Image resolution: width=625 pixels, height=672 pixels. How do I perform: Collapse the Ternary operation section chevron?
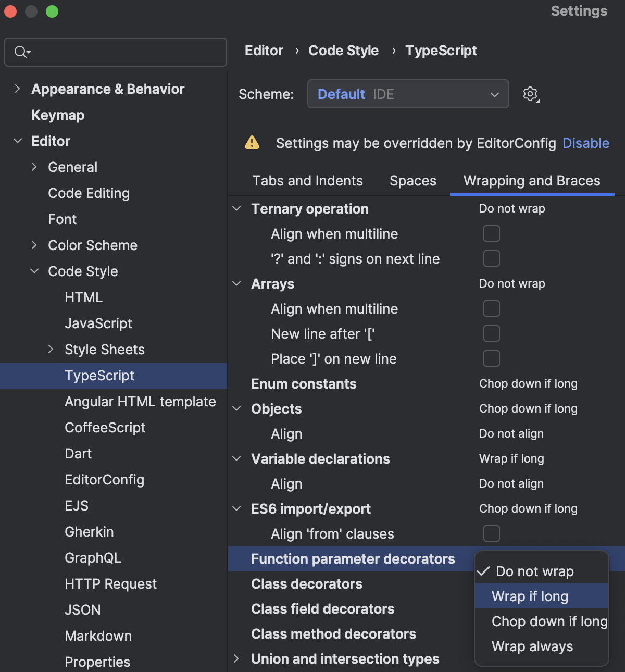coord(236,208)
